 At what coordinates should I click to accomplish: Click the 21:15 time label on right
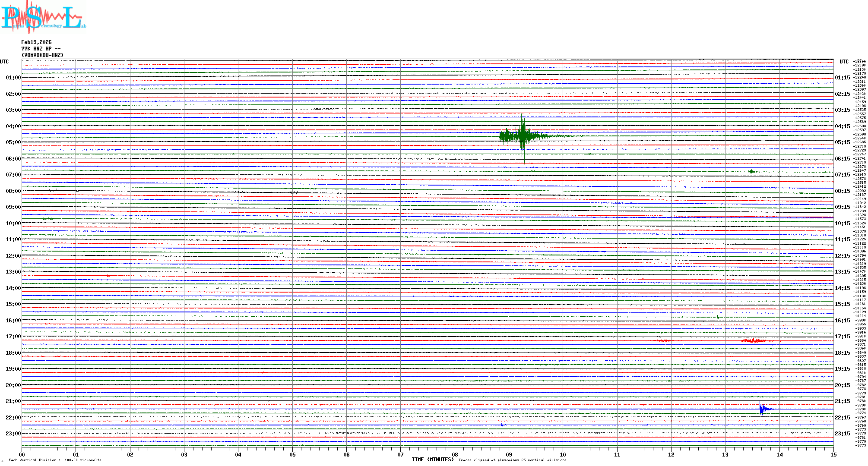pyautogui.click(x=842, y=401)
